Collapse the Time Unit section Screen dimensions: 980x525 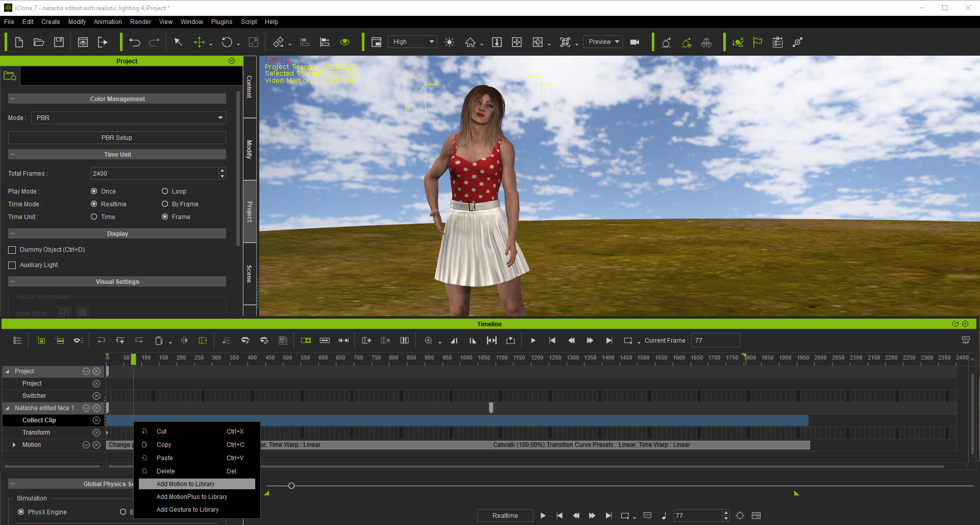pos(13,154)
